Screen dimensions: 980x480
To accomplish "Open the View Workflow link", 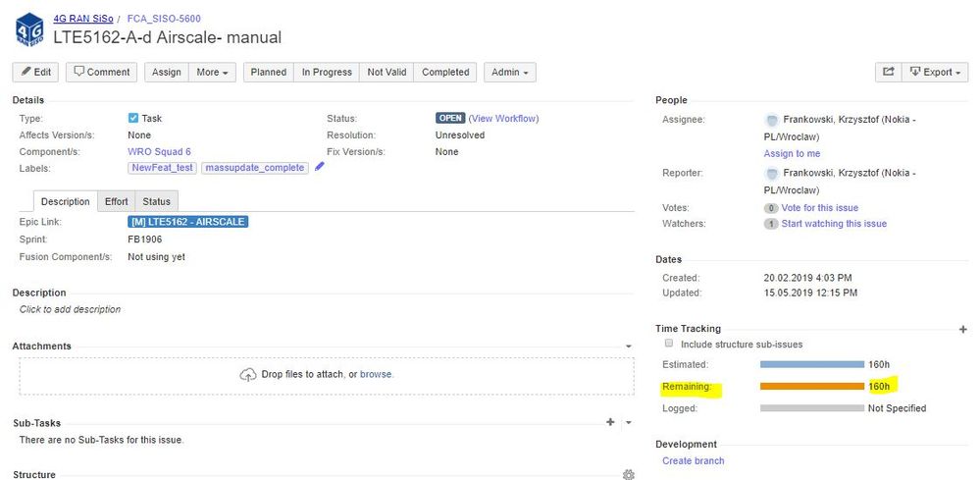I will [x=506, y=118].
